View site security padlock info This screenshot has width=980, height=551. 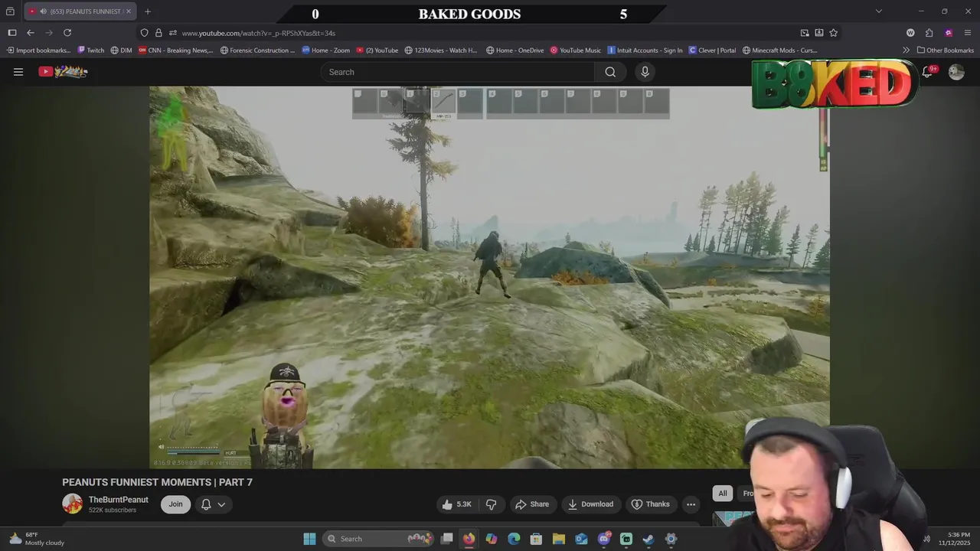pos(158,33)
